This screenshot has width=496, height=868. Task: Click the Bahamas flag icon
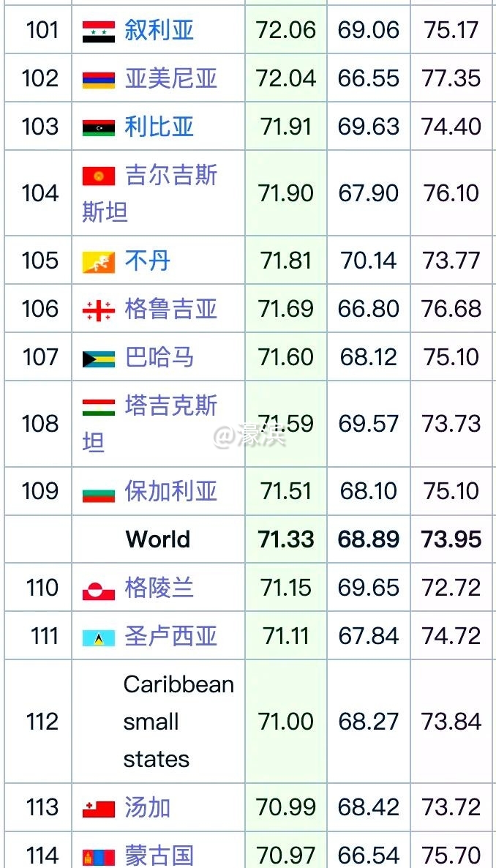(98, 358)
